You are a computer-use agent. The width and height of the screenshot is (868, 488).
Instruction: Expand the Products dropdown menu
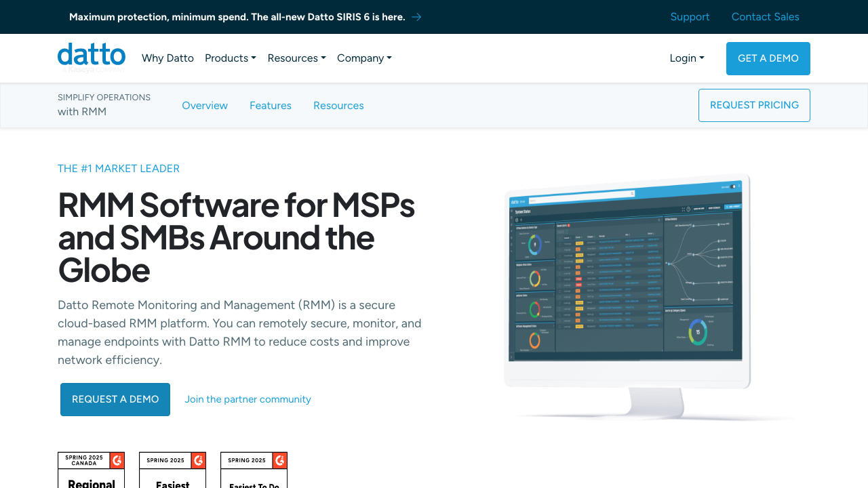(x=230, y=58)
